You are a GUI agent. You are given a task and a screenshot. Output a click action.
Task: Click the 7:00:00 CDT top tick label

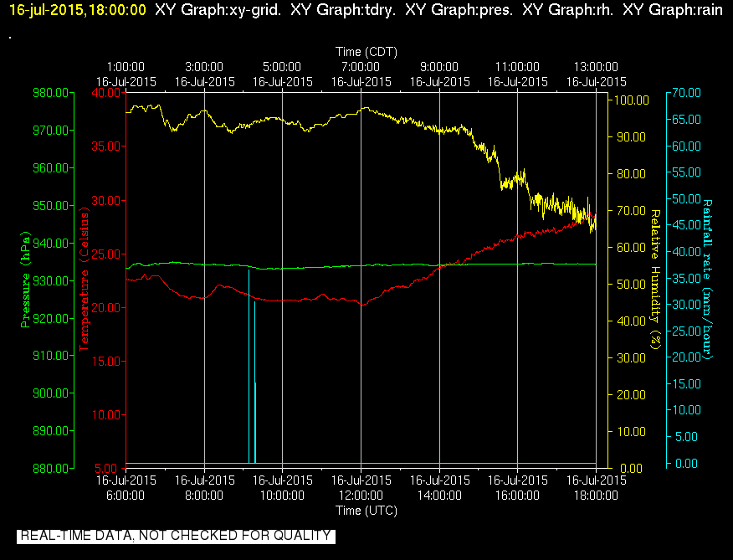point(361,67)
